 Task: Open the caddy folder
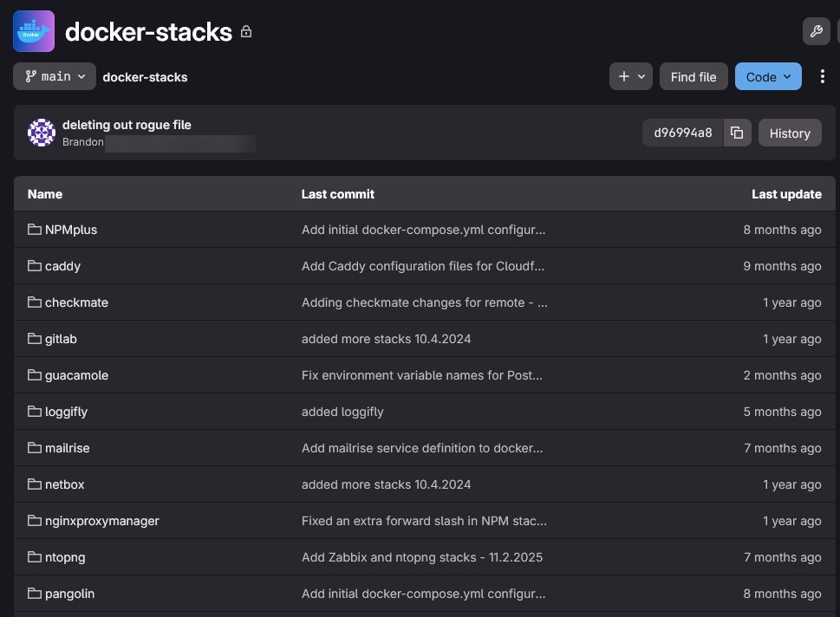(x=62, y=266)
